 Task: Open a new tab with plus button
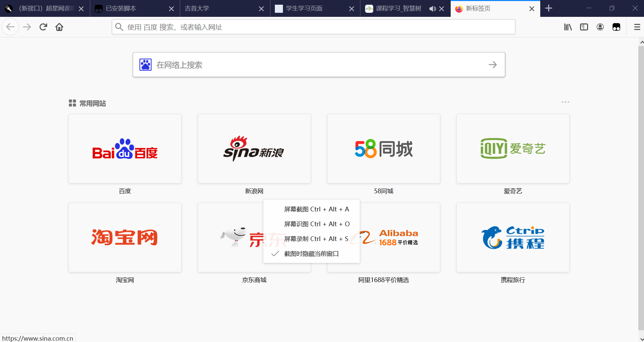pos(549,8)
